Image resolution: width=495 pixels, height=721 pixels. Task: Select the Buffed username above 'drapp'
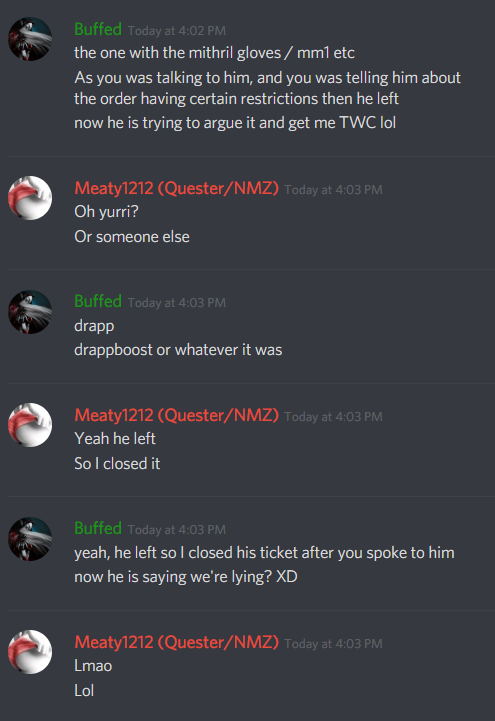[98, 302]
